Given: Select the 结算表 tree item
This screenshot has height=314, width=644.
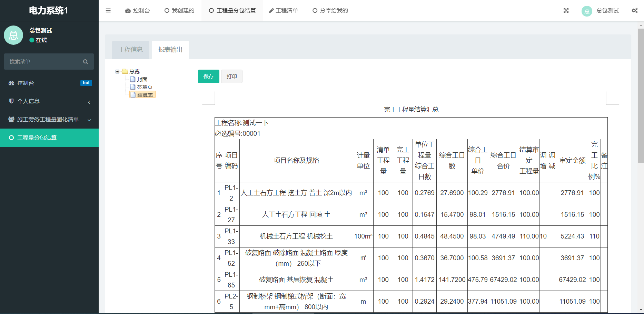Looking at the screenshot, I should (142, 94).
